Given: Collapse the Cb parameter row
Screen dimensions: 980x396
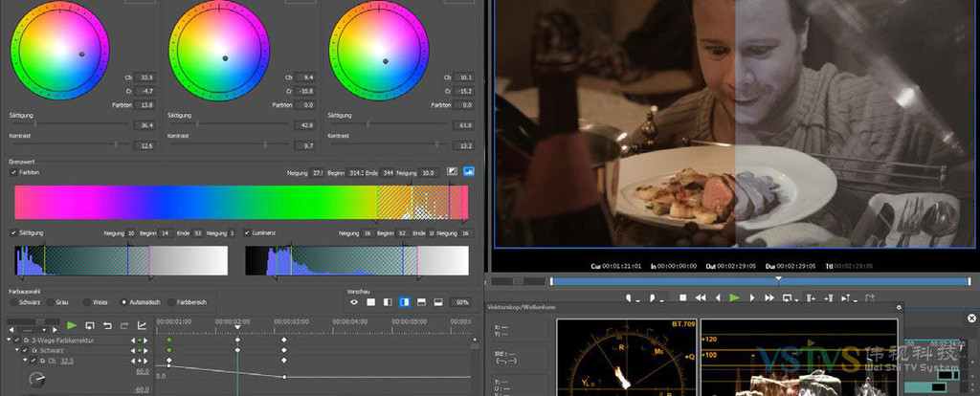Looking at the screenshot, I should tap(25, 361).
